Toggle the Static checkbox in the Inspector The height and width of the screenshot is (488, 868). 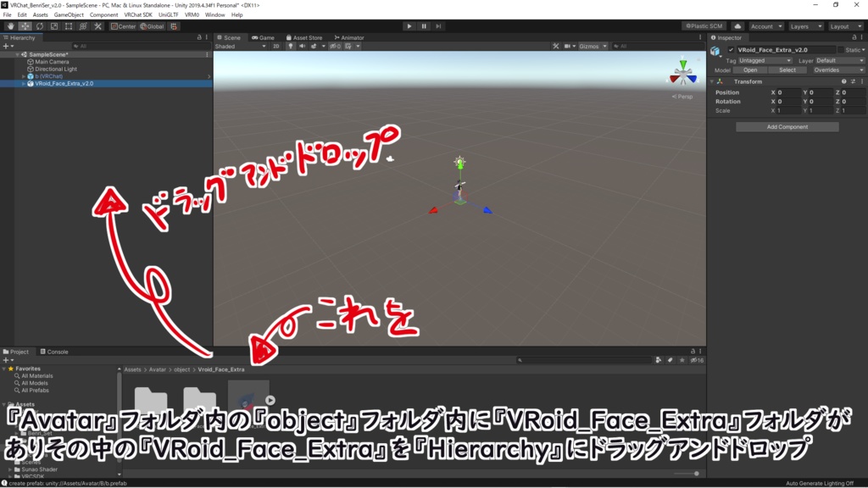click(842, 50)
